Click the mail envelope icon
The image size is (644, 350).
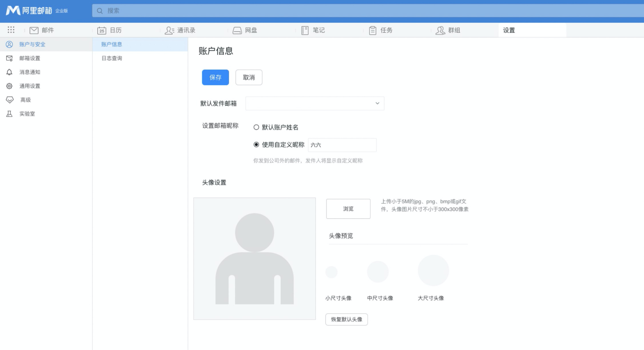click(x=34, y=30)
